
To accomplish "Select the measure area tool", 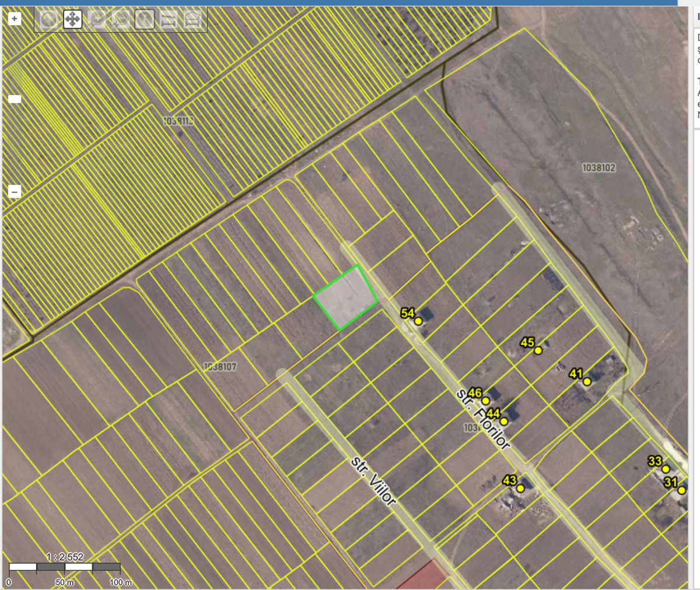I will point(192,20).
